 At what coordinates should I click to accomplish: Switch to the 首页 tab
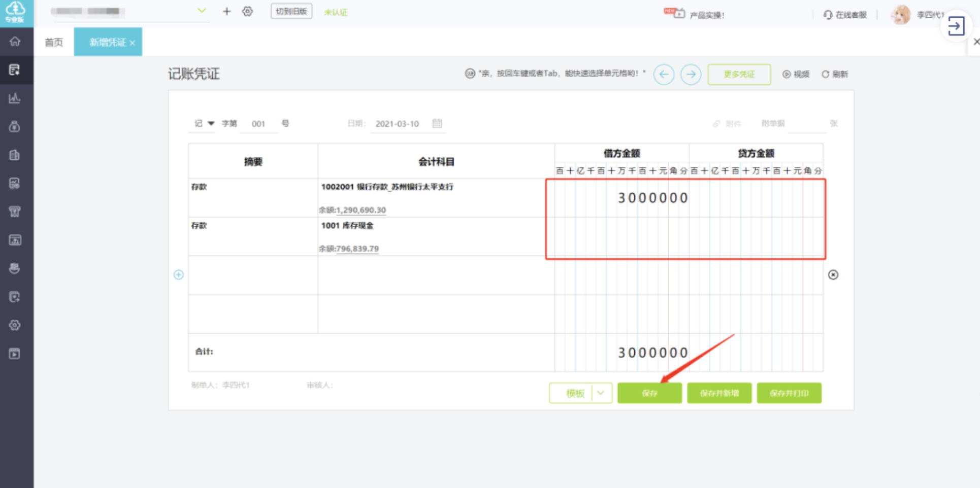point(54,42)
